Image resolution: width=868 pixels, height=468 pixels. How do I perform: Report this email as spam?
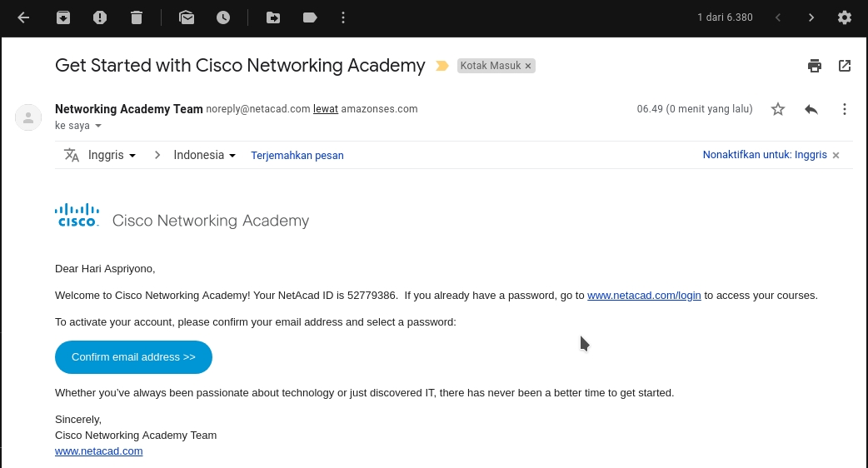click(100, 17)
